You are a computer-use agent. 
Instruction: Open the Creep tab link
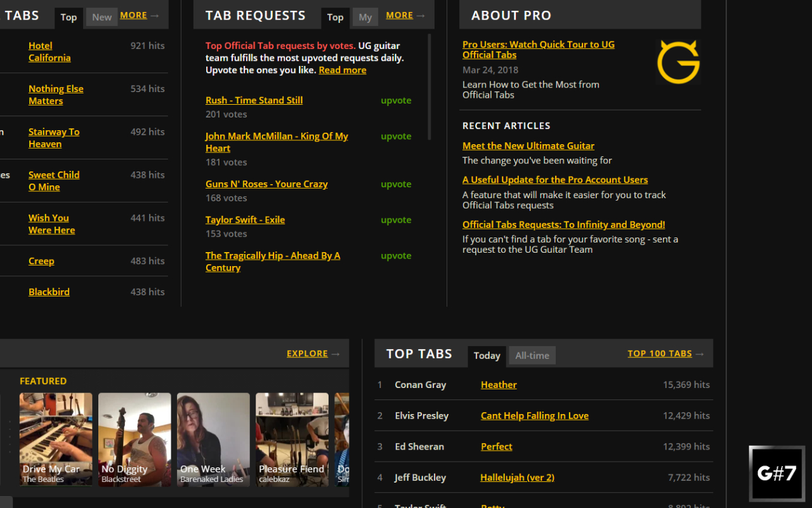(41, 261)
